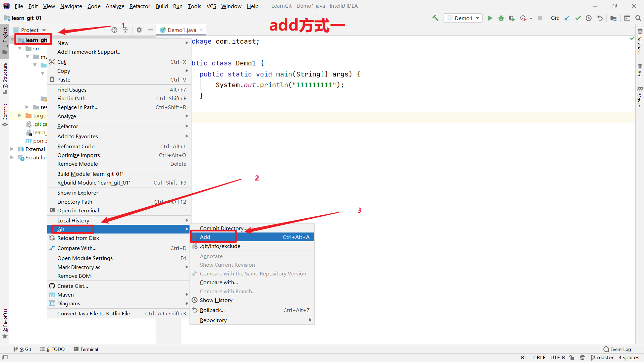Hide the Project panel with minus icon
Screen dimensions: 644x362
pyautogui.click(x=150, y=30)
